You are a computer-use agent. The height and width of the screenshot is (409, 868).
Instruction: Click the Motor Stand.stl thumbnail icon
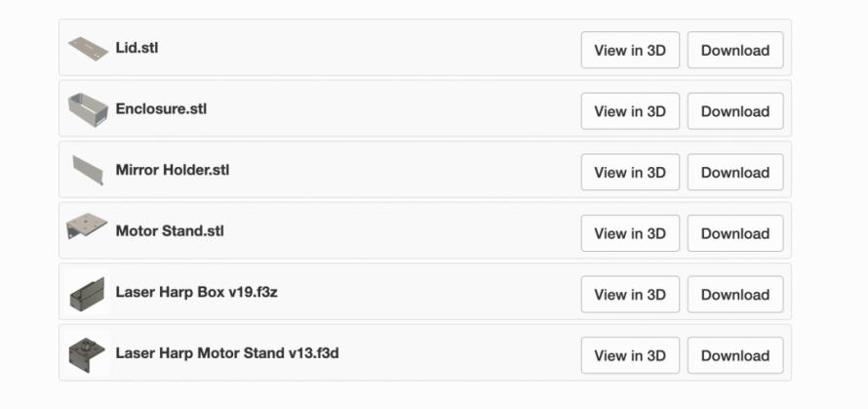tap(87, 225)
